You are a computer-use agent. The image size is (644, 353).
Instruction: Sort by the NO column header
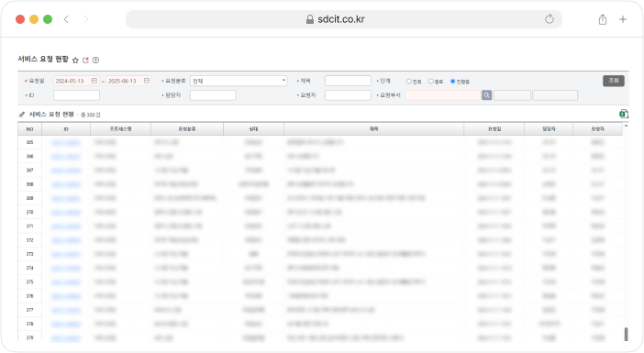(29, 129)
